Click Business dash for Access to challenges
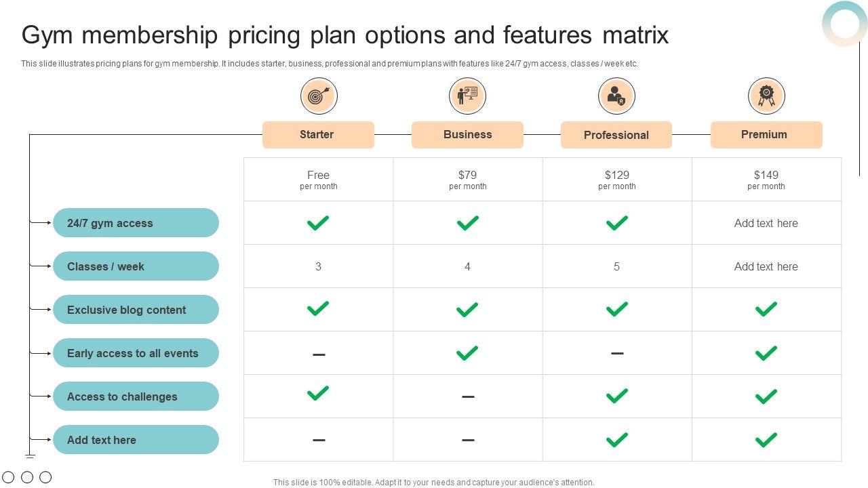Screen dimensions: 868x488 coord(468,396)
